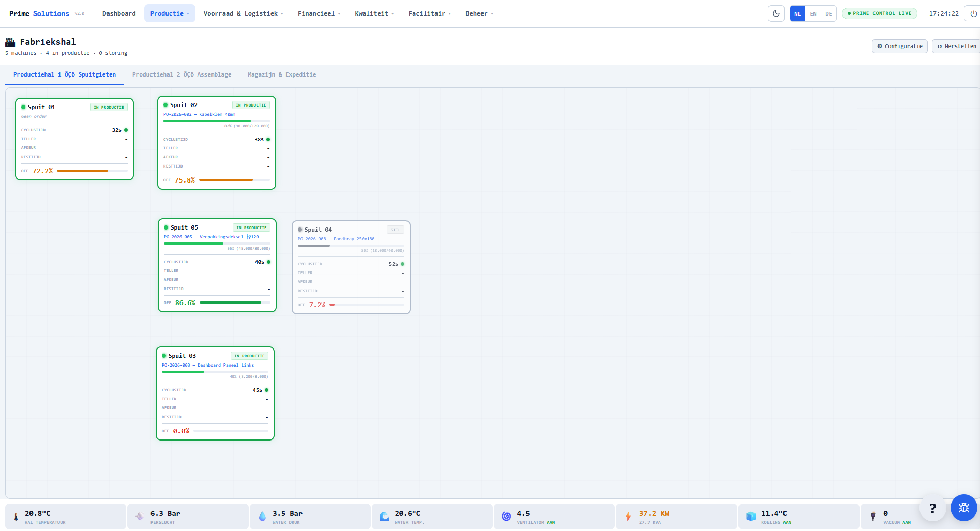Open order PO-2026-002 Kabelklem 40mm

[x=200, y=114]
